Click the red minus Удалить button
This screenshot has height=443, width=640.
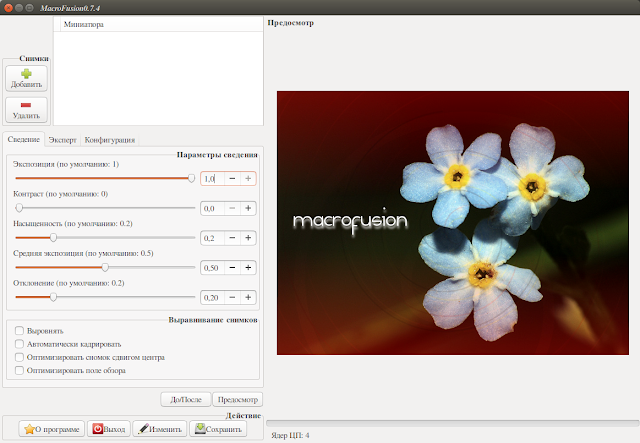27,110
